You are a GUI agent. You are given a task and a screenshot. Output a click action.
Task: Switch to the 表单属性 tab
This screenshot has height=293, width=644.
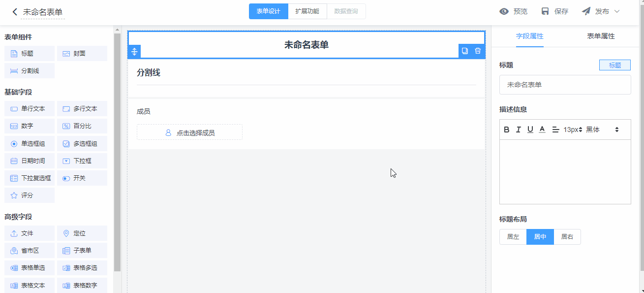[601, 36]
